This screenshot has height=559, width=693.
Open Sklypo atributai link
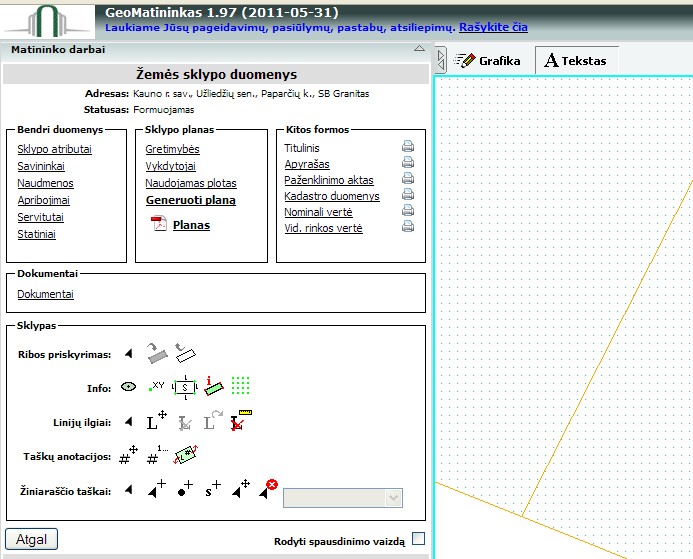(54, 149)
